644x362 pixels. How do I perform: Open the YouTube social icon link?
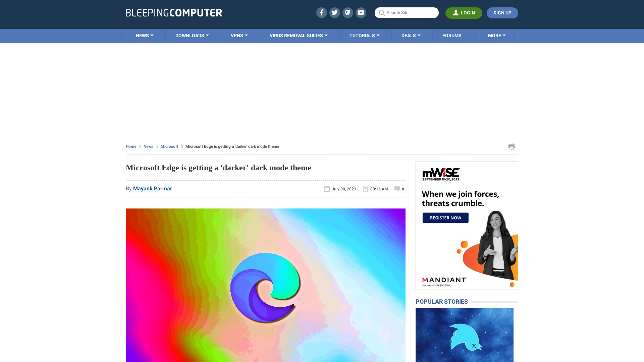[x=361, y=12]
